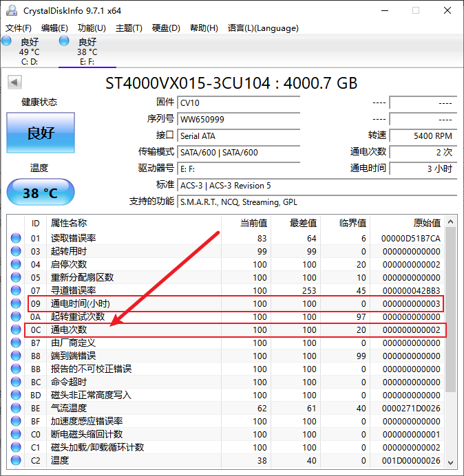Click status orb for attribute B8 端到端错误
Image resolution: width=464 pixels, height=476 pixels.
click(x=16, y=356)
